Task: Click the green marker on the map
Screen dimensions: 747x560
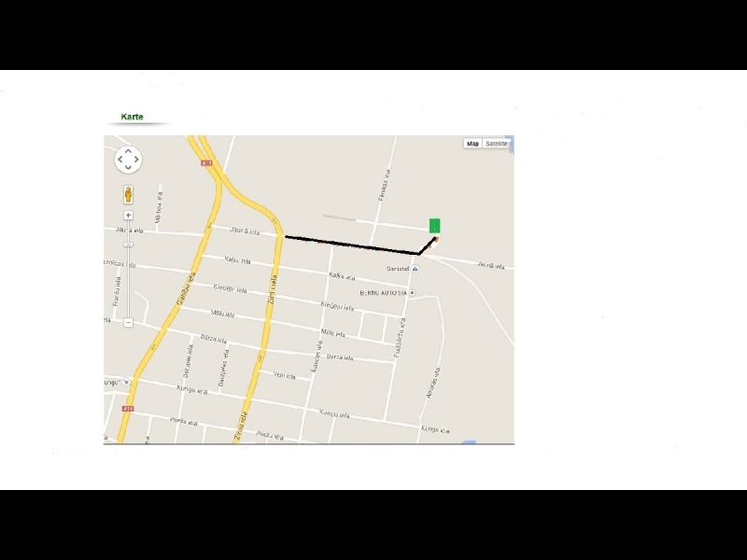Action: (x=434, y=226)
